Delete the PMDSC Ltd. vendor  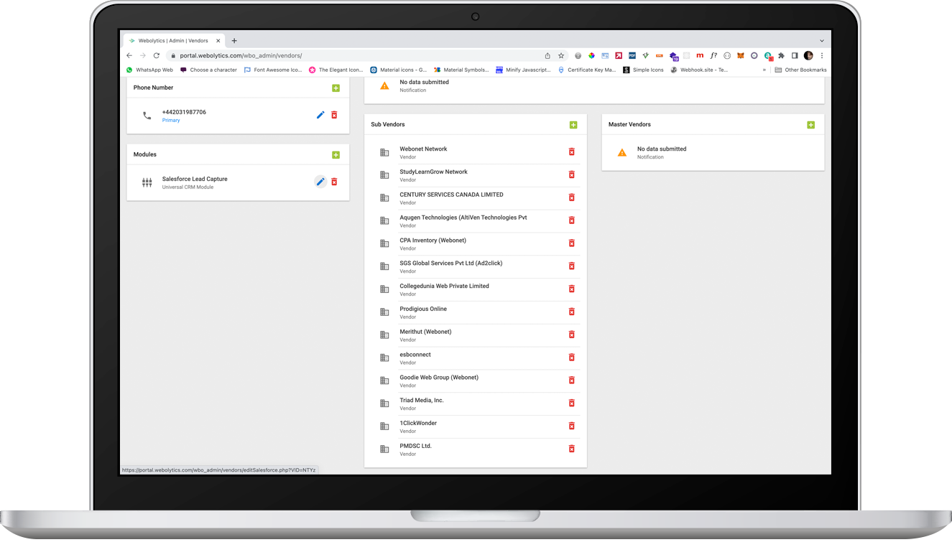coord(571,448)
